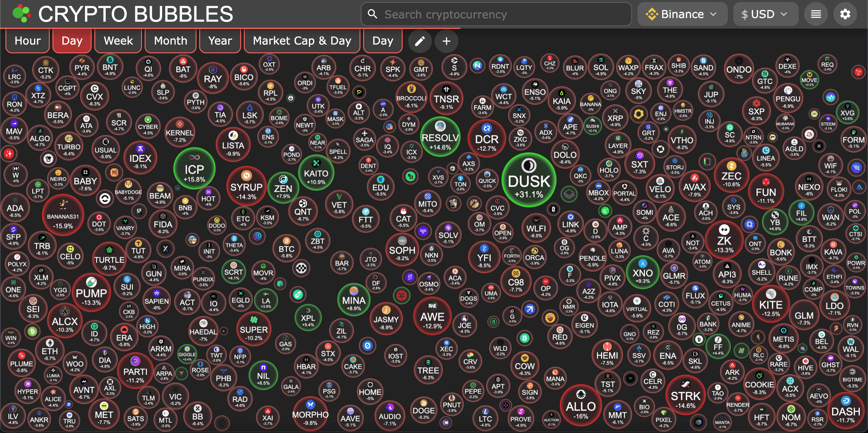
Task: Click the ALLO -16% bubble
Action: tap(580, 405)
